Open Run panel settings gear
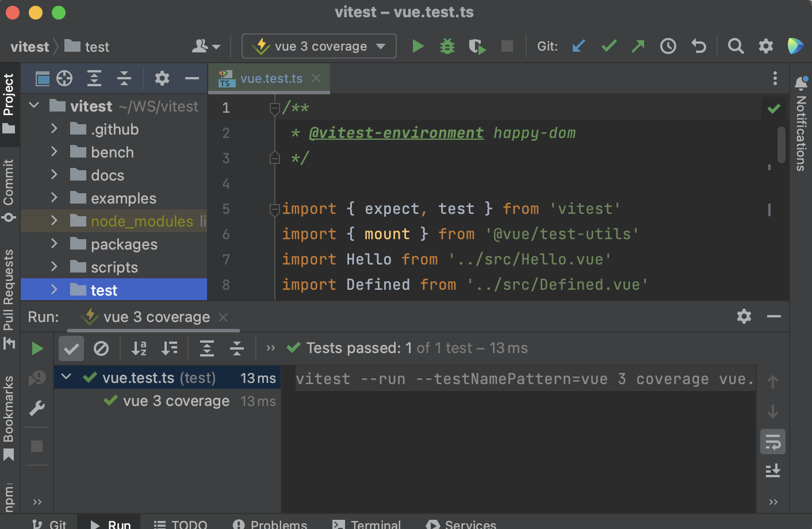Screen dimensions: 812x529 (744, 316)
